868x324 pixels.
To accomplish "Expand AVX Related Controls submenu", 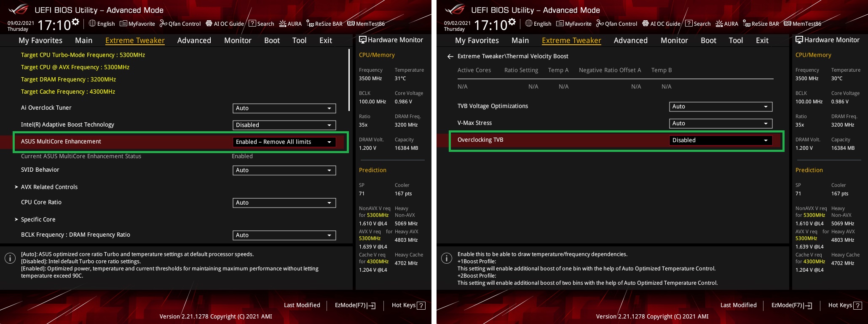I will click(x=46, y=187).
